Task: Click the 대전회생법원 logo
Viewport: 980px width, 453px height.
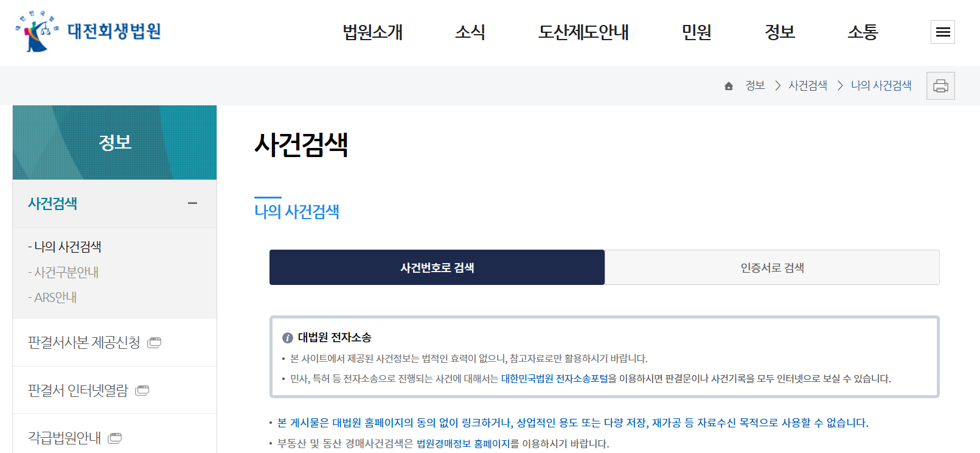Action: coord(88,31)
